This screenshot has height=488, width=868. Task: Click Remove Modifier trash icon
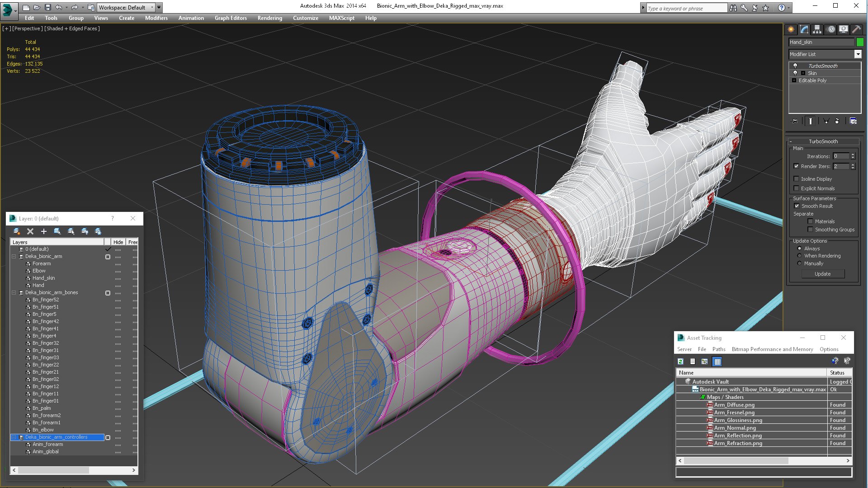click(837, 121)
